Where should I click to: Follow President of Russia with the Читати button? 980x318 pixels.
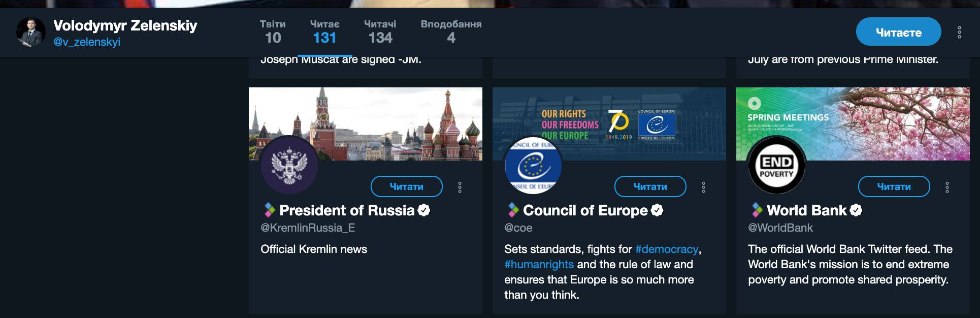pos(406,186)
